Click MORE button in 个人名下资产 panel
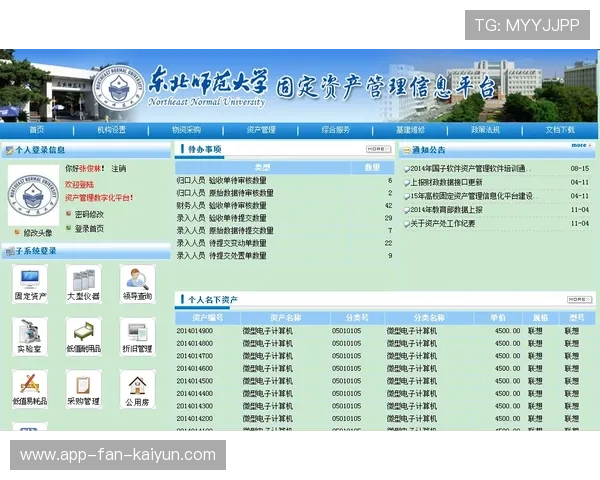Screen dimensions: 600x480 pyautogui.click(x=579, y=299)
